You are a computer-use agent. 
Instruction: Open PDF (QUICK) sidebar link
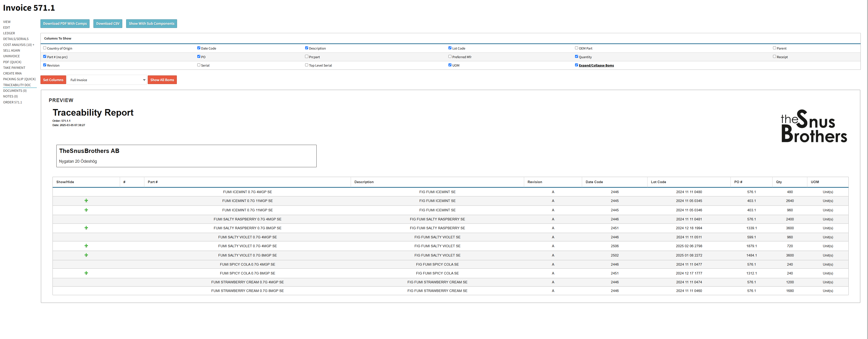pyautogui.click(x=12, y=62)
